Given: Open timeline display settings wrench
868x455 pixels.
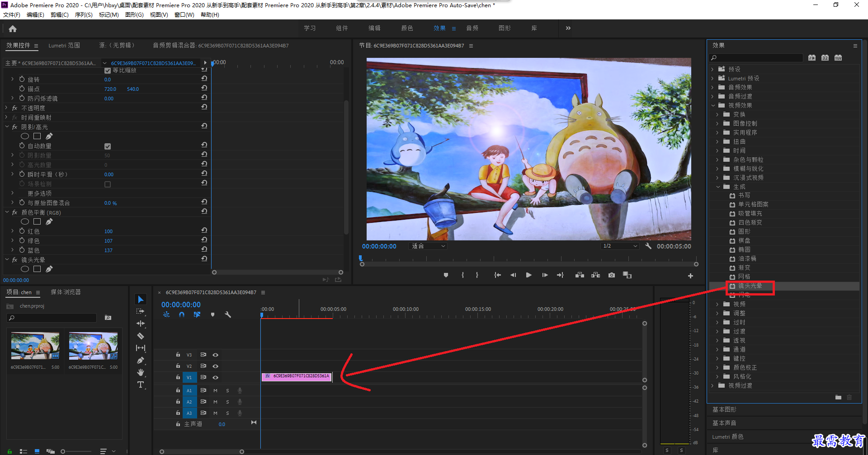Looking at the screenshot, I should [228, 314].
